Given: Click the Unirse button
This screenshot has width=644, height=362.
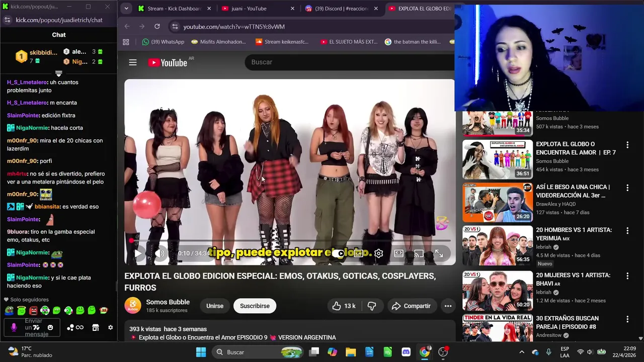Looking at the screenshot, I should coord(215,306).
